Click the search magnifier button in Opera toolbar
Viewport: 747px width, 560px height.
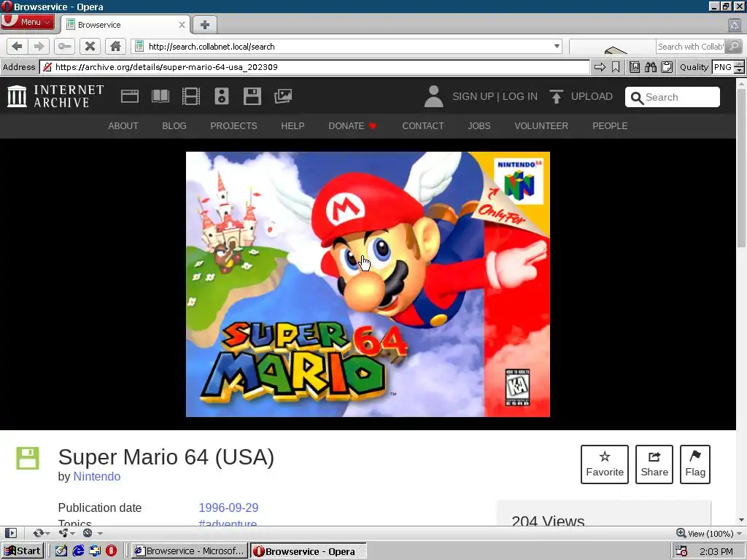[x=734, y=46]
